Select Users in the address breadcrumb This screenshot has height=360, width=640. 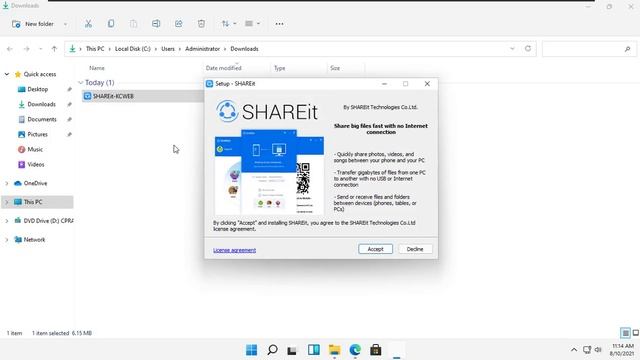coord(168,49)
